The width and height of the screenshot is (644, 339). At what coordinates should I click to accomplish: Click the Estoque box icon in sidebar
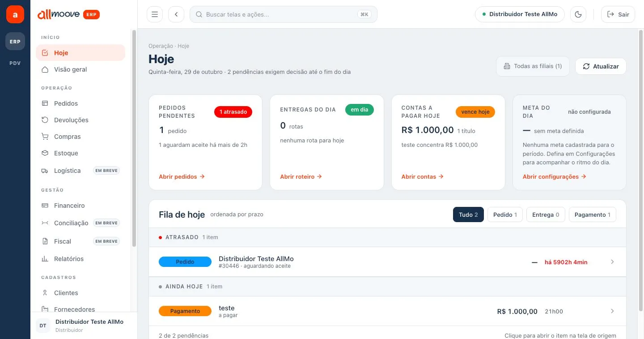[x=45, y=153]
